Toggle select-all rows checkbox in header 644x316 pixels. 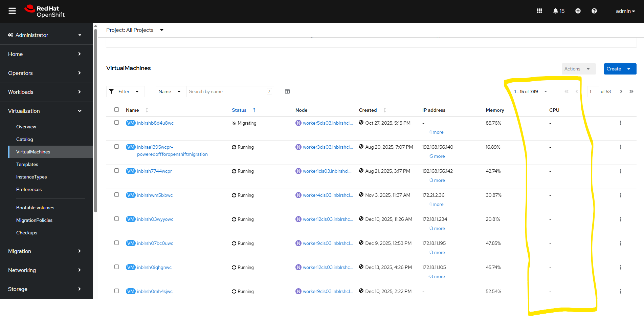(x=117, y=110)
